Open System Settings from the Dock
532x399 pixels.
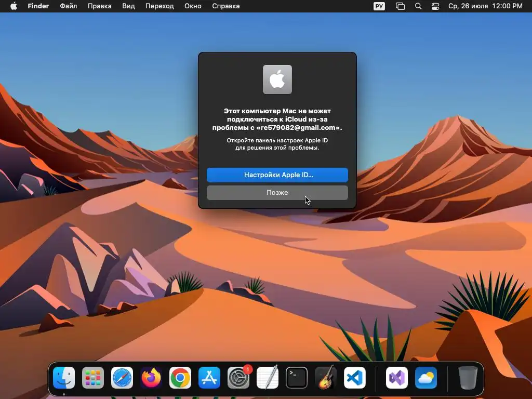pyautogui.click(x=238, y=378)
